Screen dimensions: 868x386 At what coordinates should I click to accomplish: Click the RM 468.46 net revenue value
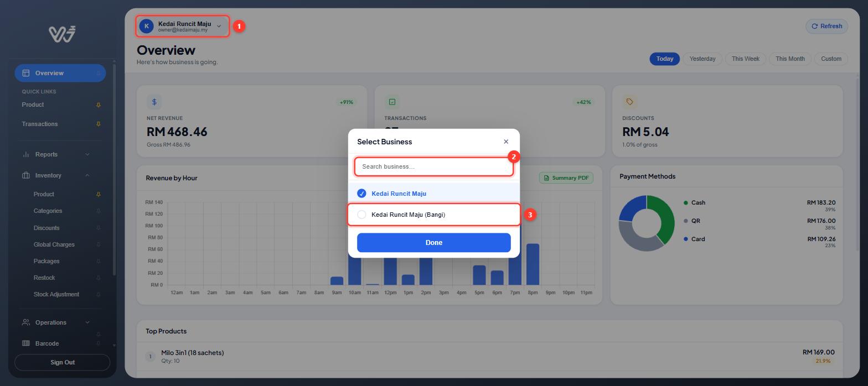coord(177,132)
